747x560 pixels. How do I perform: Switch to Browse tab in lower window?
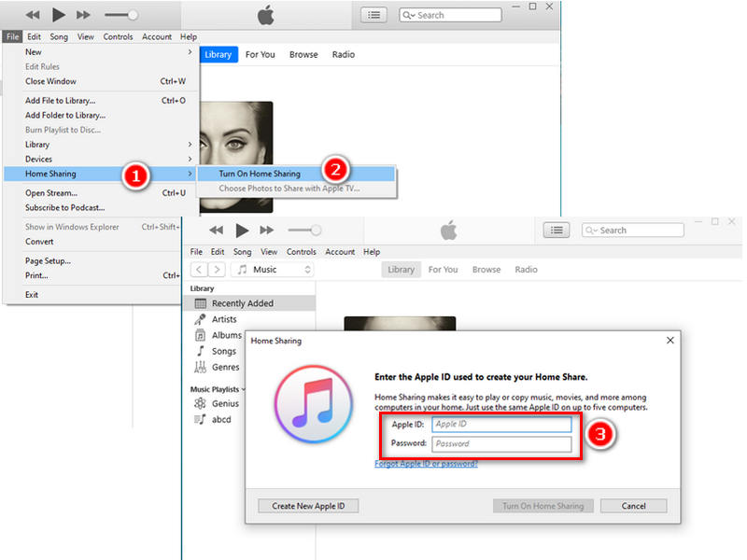click(486, 270)
